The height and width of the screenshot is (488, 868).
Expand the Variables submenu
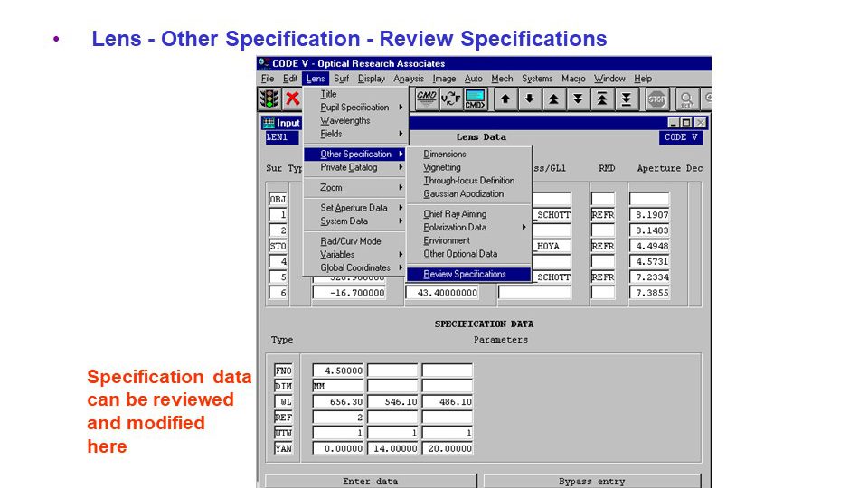point(354,255)
